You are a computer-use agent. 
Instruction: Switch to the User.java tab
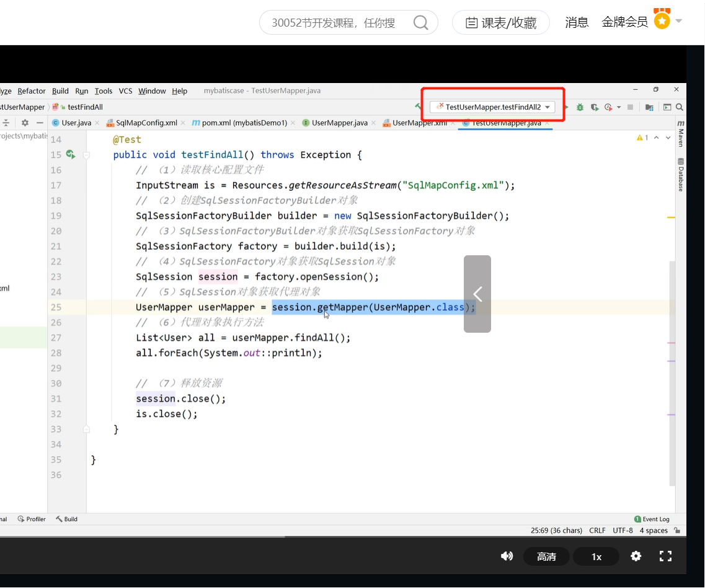pos(76,123)
